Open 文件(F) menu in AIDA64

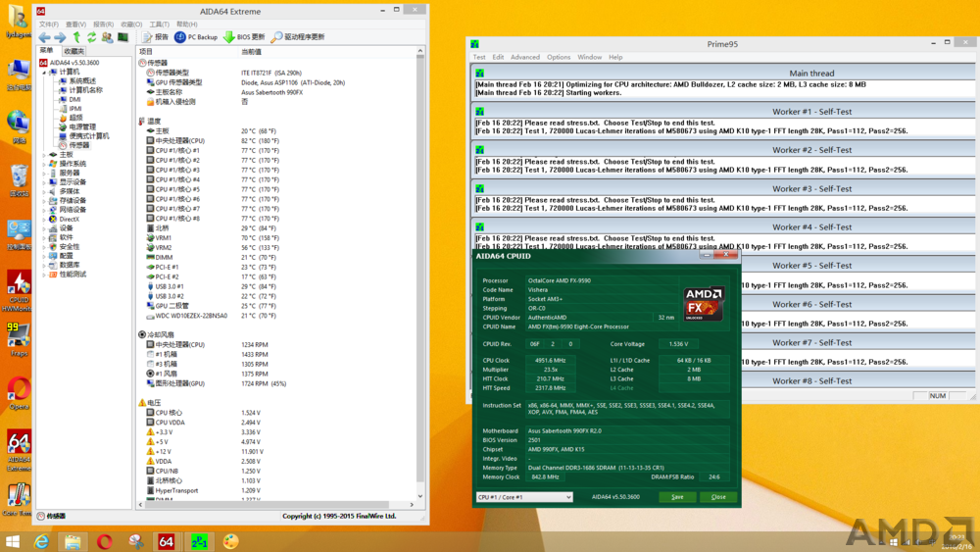coord(49,25)
